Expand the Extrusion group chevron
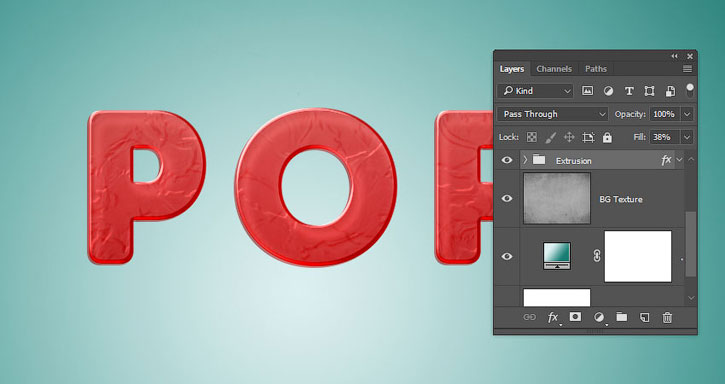 (x=525, y=160)
